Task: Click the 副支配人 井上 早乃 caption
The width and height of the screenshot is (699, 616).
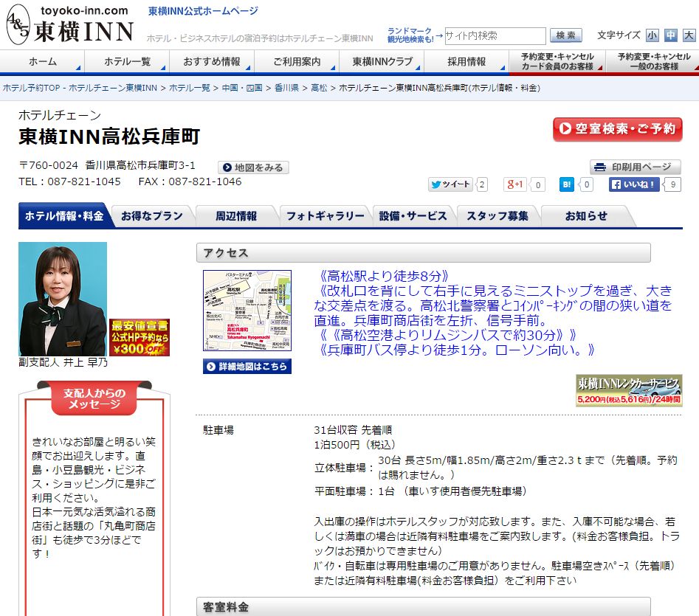Action: coord(63,362)
